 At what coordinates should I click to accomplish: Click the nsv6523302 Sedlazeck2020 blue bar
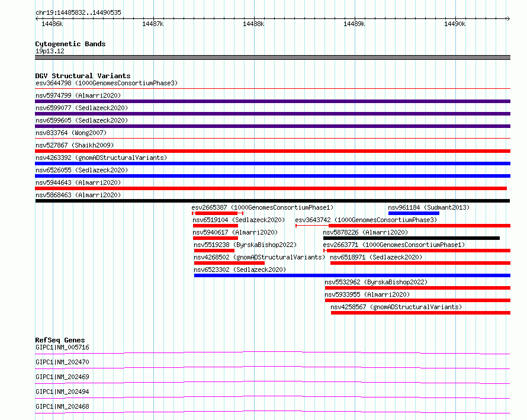(x=352, y=275)
